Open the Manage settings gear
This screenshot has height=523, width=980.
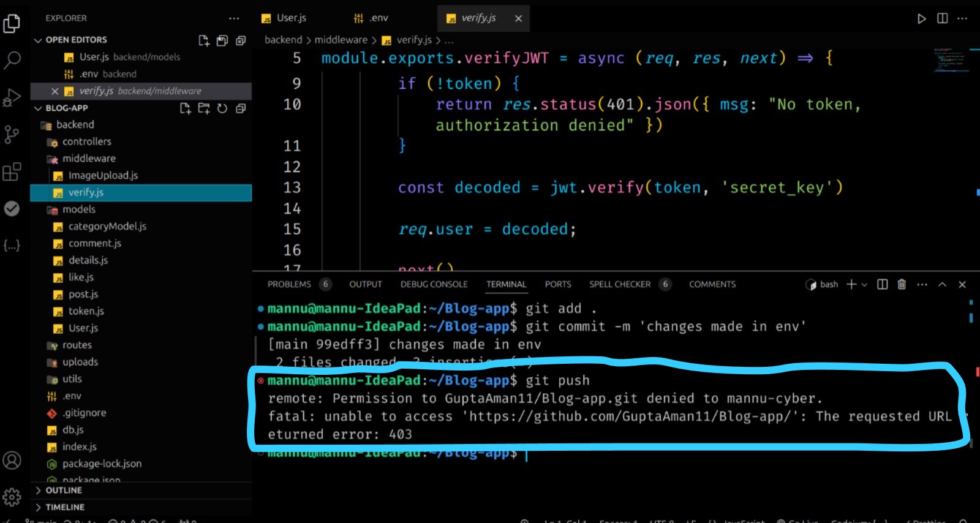[x=12, y=497]
